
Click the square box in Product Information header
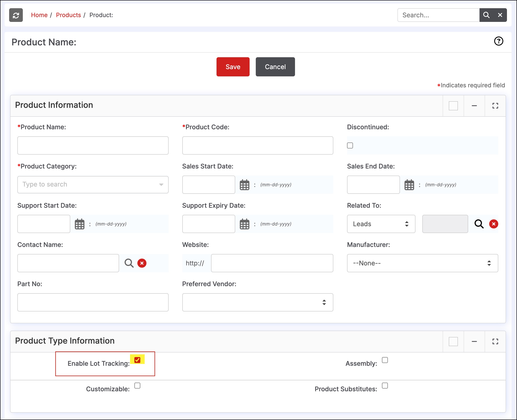click(453, 106)
